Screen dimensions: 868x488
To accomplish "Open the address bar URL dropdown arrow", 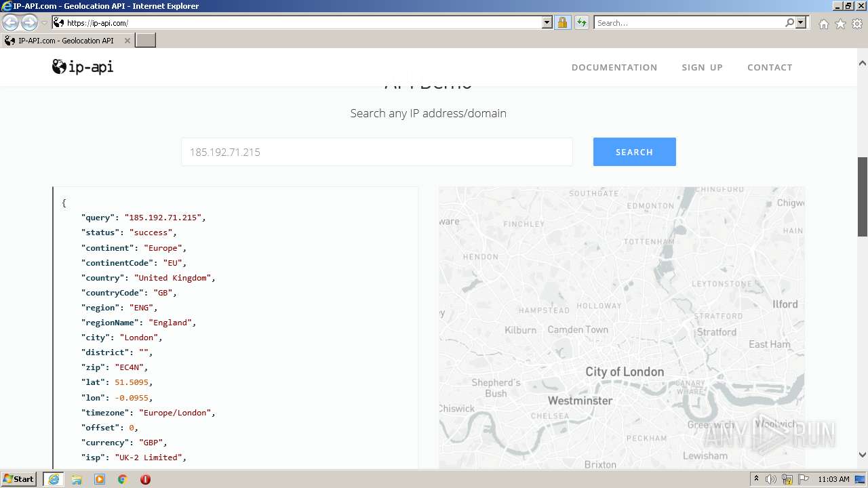I will [x=547, y=23].
